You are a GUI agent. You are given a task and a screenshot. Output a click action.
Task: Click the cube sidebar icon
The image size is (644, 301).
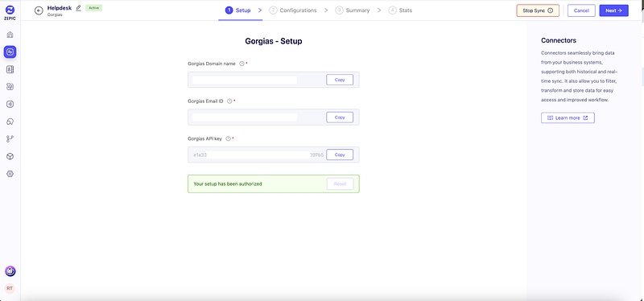click(10, 156)
